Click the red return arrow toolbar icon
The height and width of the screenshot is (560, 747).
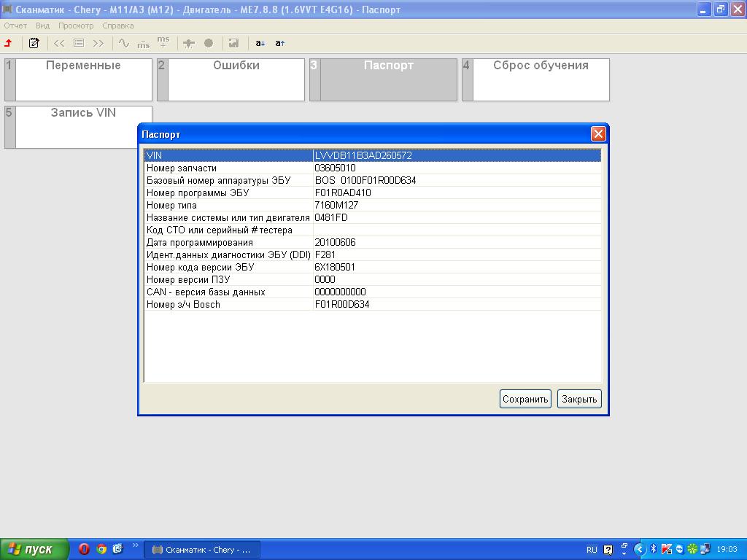point(9,43)
